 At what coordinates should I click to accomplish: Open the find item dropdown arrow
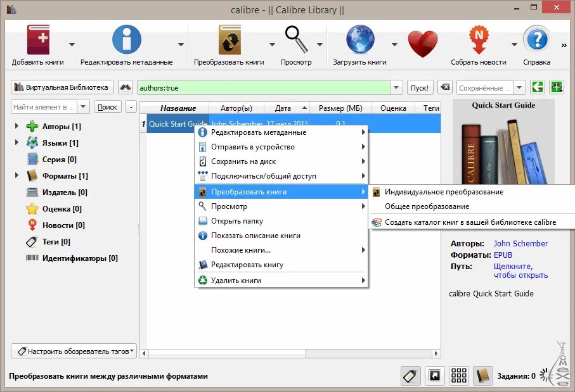(83, 106)
